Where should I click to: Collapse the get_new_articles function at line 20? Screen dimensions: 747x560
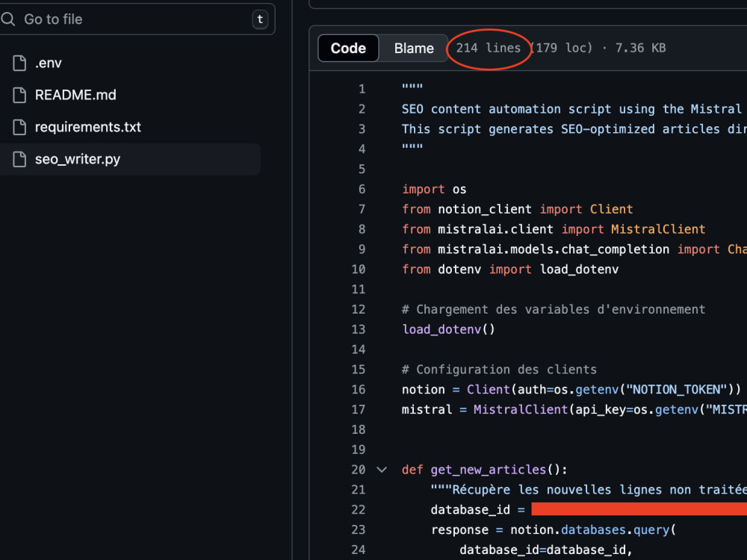[x=382, y=470]
